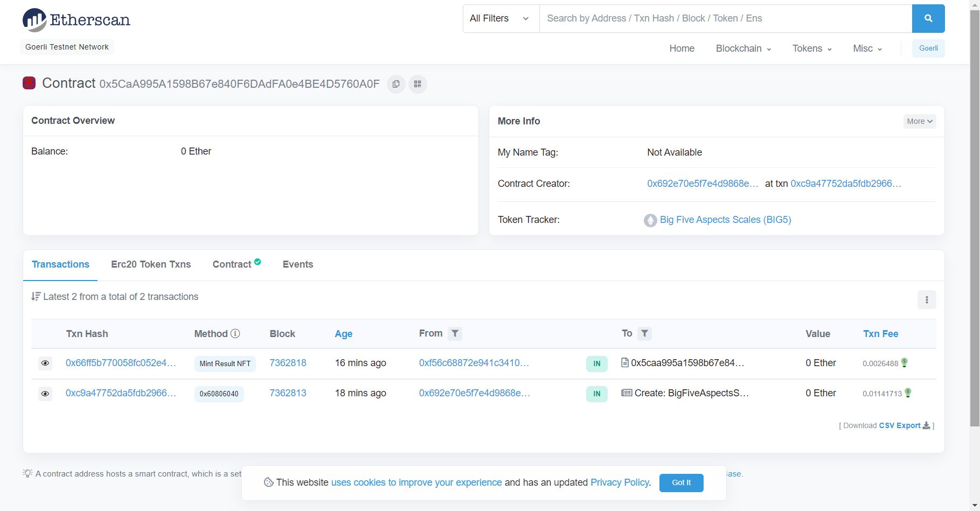Expand the Misc menu
The image size is (980, 511).
tap(867, 48)
